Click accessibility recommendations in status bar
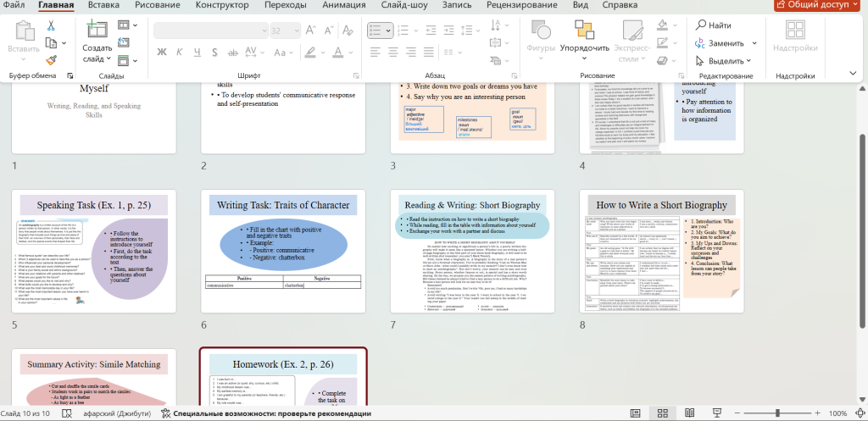The image size is (868, 421). click(264, 413)
